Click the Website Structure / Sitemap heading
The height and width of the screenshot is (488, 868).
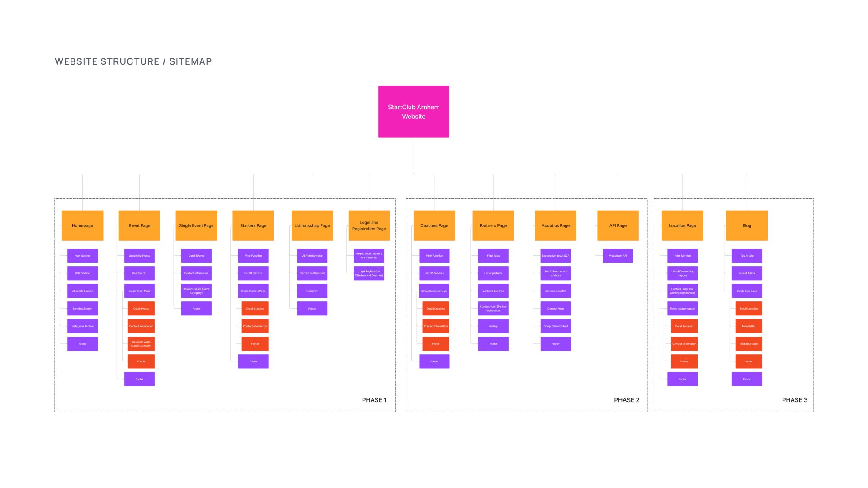133,61
